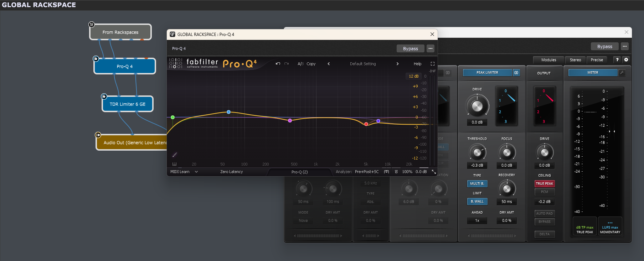Viewport: 644px width, 261px height.
Task: Open LUFS max Momentary meter options
Action: 610,226
